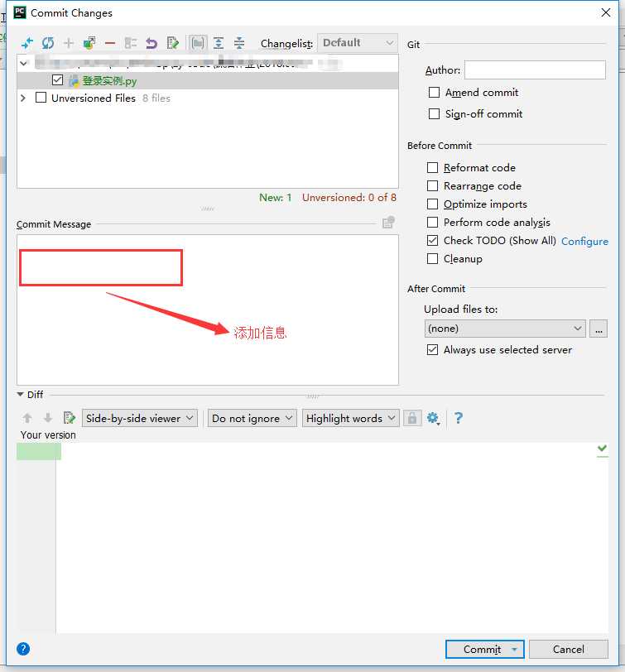Collapse the Diff section triangle
Viewport: 625px width, 672px height.
[20, 395]
